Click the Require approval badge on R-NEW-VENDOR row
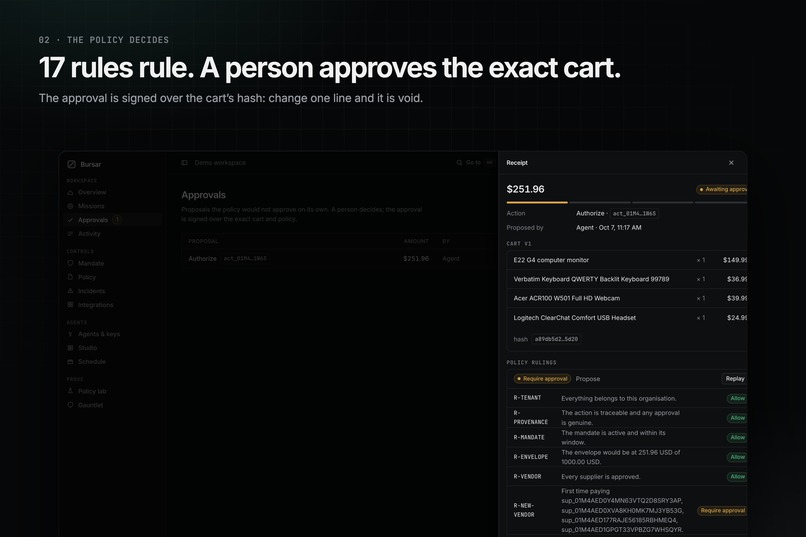The width and height of the screenshot is (806, 537). 722,510
